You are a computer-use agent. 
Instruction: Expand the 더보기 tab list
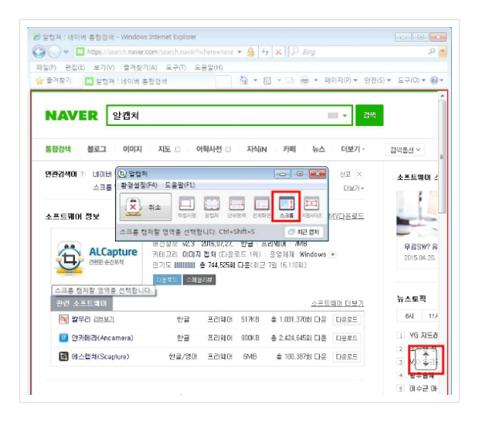point(352,149)
